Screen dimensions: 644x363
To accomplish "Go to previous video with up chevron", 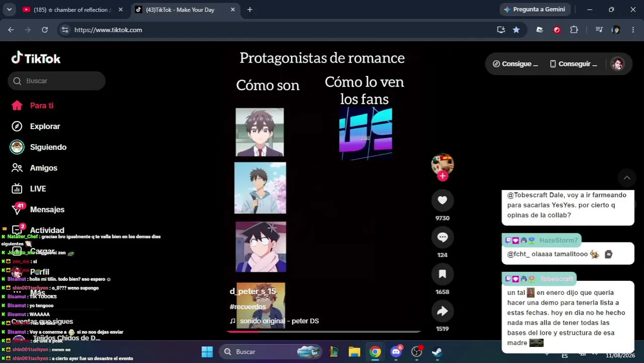I will click(x=627, y=177).
